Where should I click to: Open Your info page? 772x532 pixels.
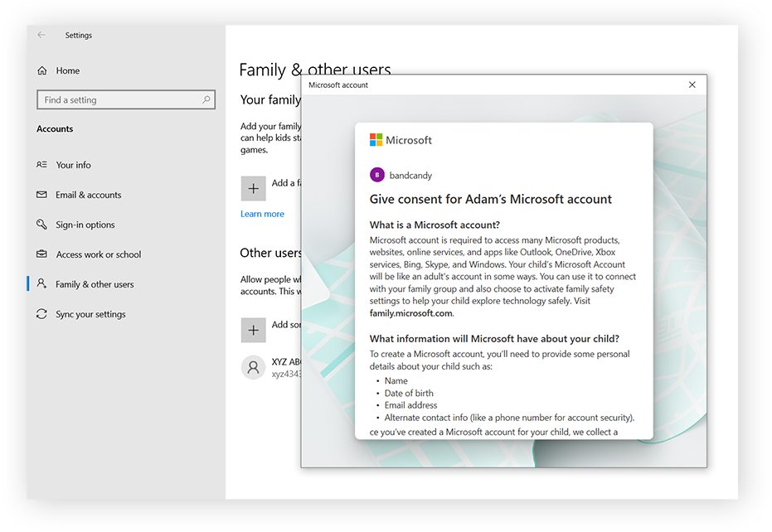tap(73, 165)
